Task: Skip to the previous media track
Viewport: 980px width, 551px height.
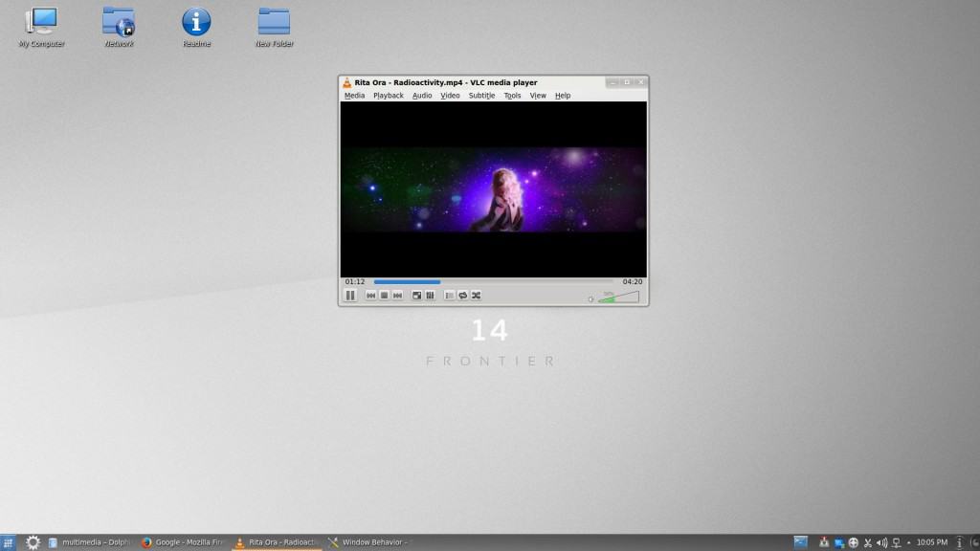Action: (x=371, y=296)
